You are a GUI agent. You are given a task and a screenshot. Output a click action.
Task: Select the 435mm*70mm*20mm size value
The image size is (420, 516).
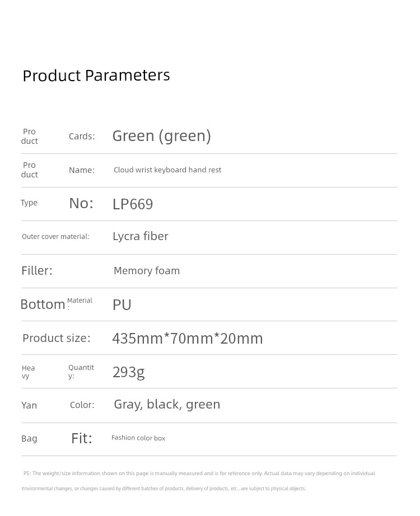pos(188,338)
